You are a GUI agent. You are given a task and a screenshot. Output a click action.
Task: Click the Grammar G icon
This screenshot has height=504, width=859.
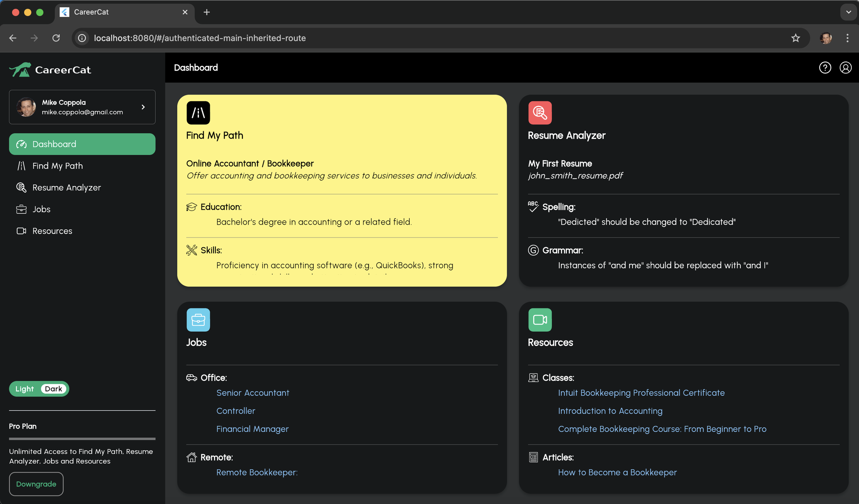coord(533,250)
